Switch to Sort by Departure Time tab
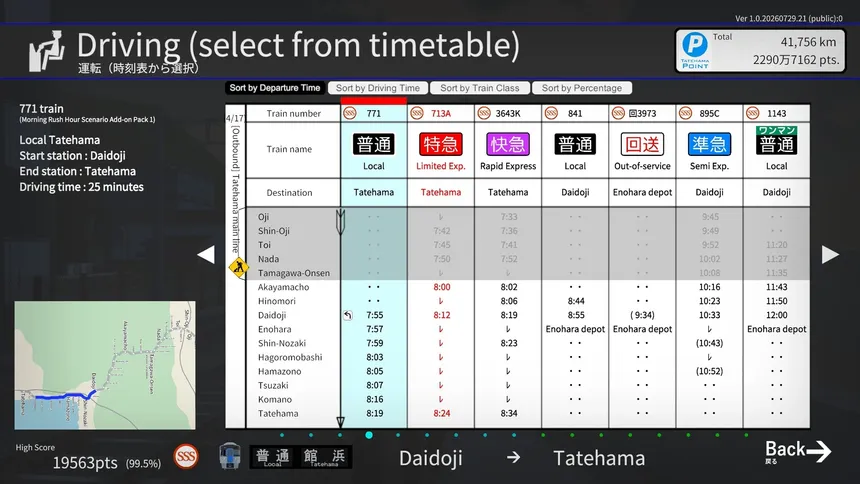The height and width of the screenshot is (484, 860). pos(275,88)
